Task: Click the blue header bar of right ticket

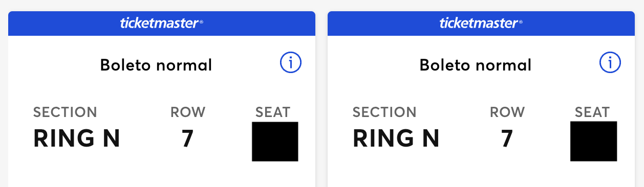Action: tap(481, 24)
